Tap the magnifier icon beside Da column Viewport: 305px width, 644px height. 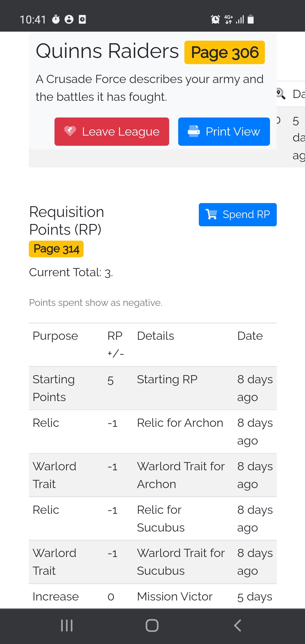pyautogui.click(x=280, y=93)
